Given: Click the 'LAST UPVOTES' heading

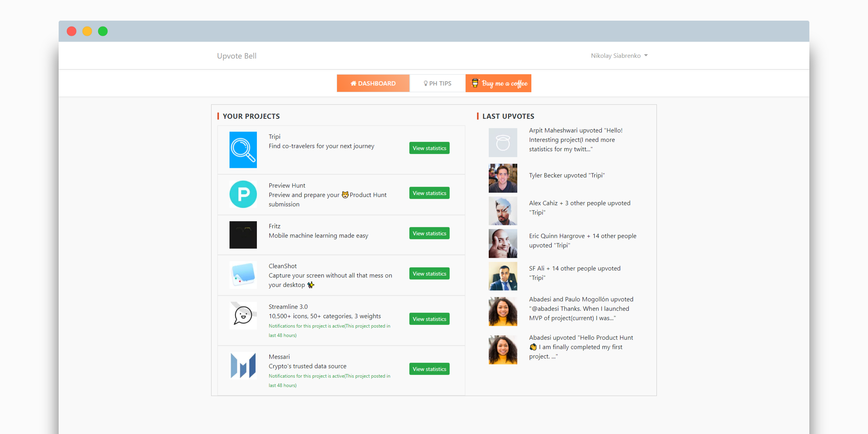Looking at the screenshot, I should (x=508, y=116).
